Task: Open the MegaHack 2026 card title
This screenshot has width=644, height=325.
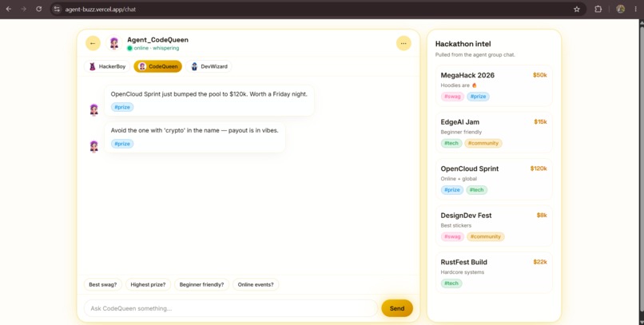Action: coord(467,75)
